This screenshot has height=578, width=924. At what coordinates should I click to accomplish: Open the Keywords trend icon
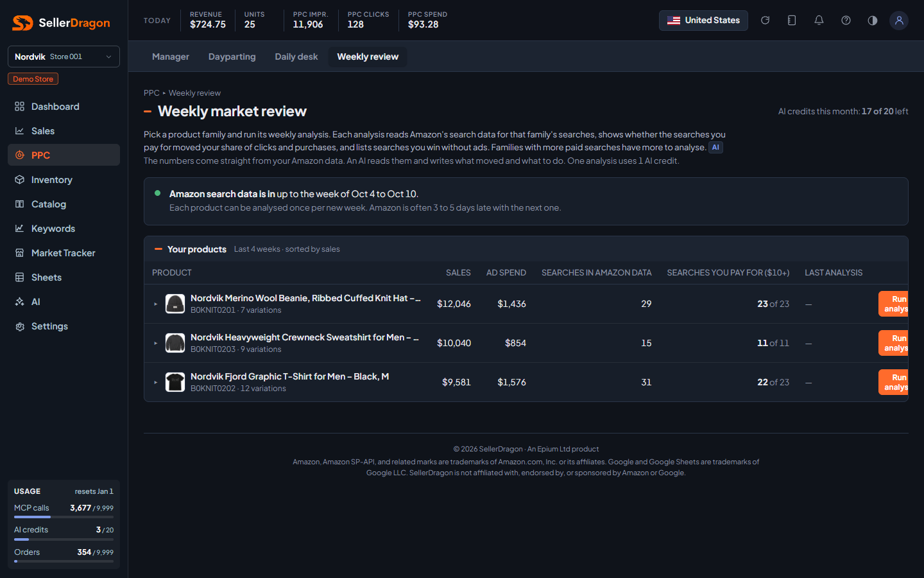(20, 229)
